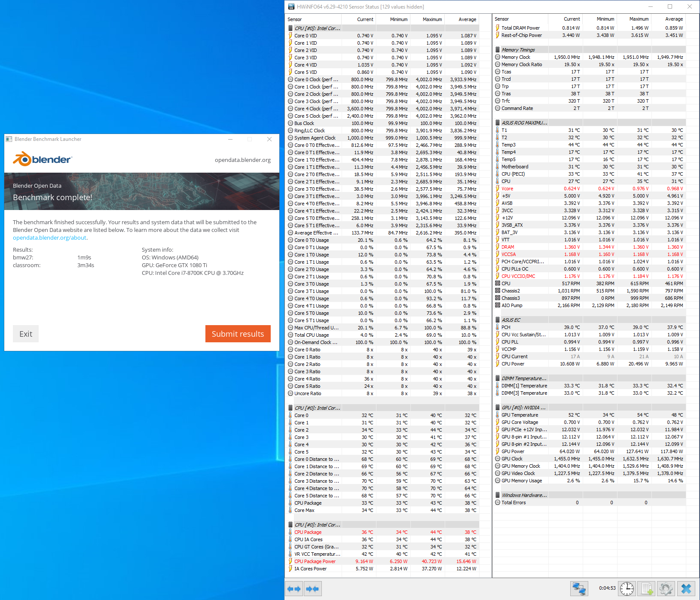Select the CPU GT Cores row

pyautogui.click(x=382, y=547)
